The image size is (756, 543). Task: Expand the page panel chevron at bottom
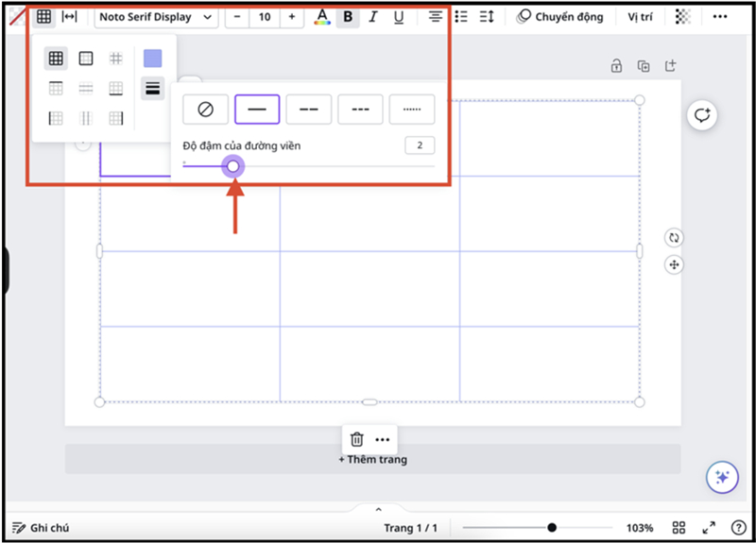pyautogui.click(x=378, y=509)
